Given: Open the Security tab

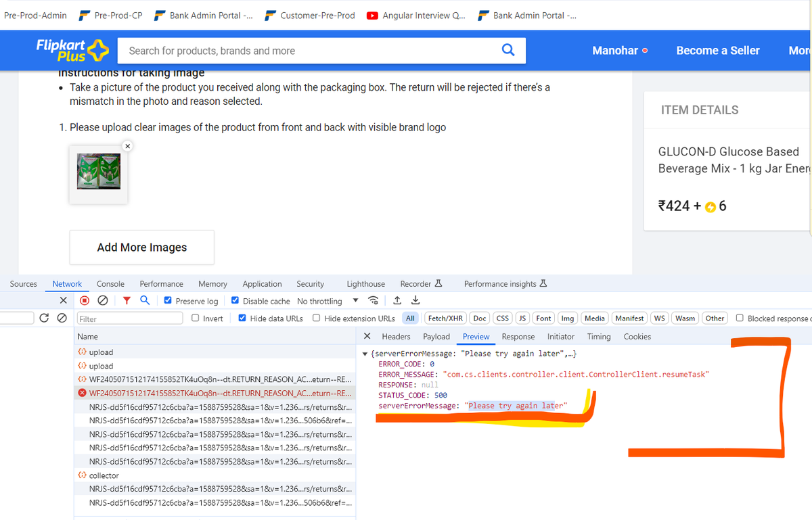Looking at the screenshot, I should click(x=311, y=284).
